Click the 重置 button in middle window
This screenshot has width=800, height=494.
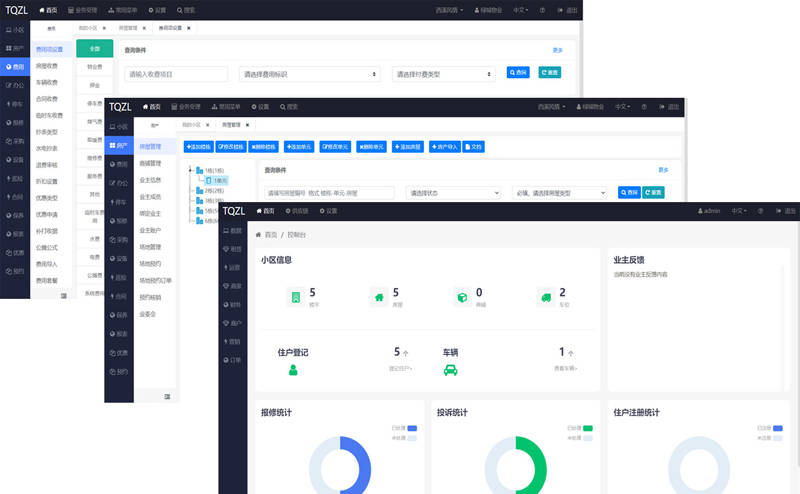653,192
